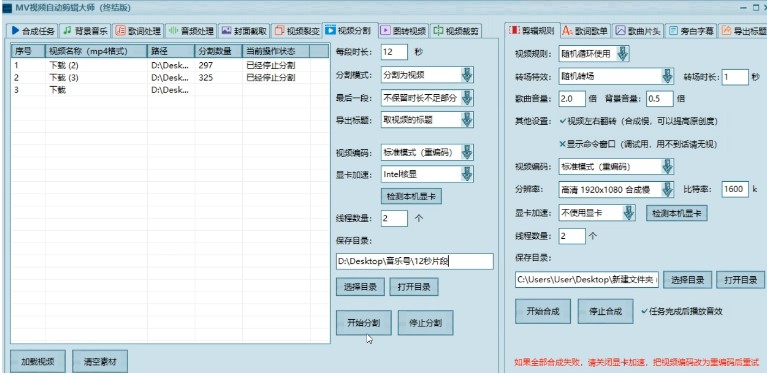Image resolution: width=767 pixels, height=378 pixels.
Task: Click the 图转视频 tab icon
Action: pos(385,31)
